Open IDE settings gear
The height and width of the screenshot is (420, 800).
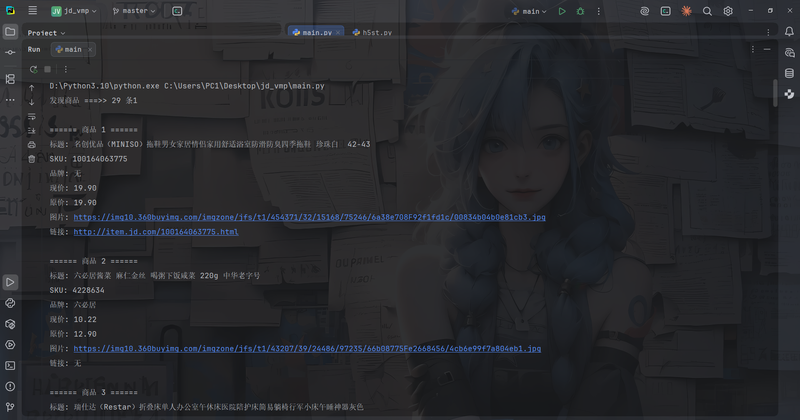[728, 11]
